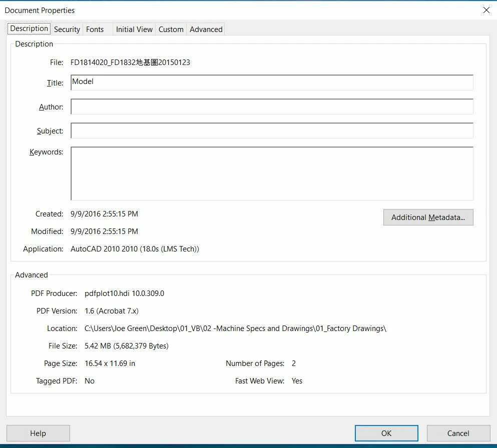Switch to the Security tab

[x=67, y=29]
